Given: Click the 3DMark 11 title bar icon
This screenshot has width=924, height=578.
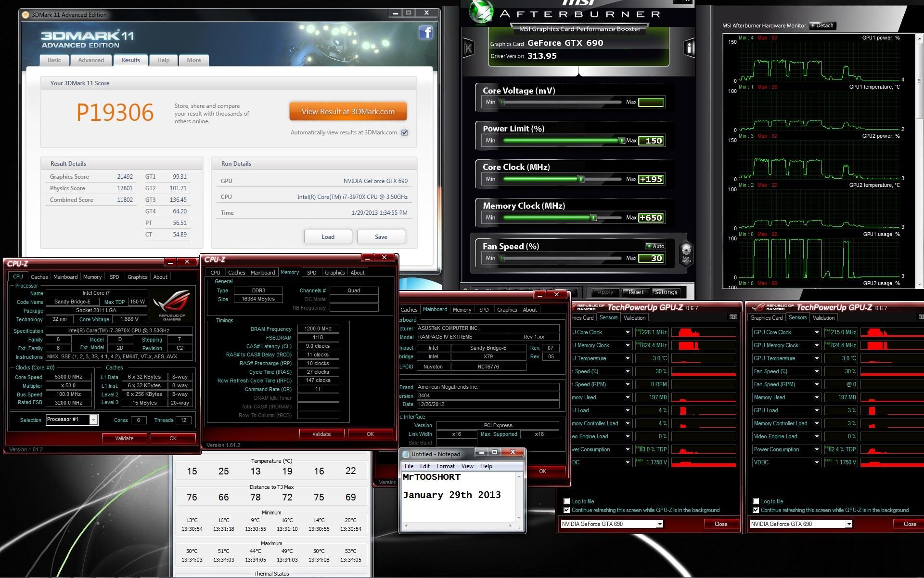Looking at the screenshot, I should click(x=26, y=14).
